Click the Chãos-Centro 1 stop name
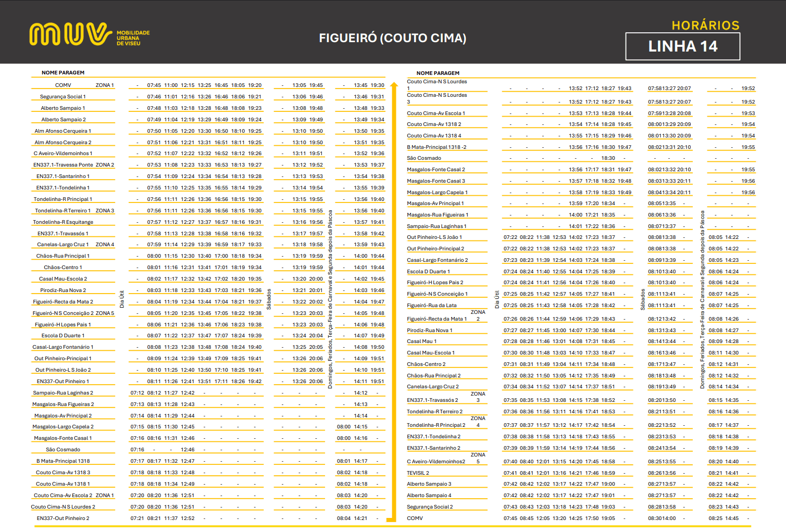The height and width of the screenshot is (532, 786). [x=63, y=268]
